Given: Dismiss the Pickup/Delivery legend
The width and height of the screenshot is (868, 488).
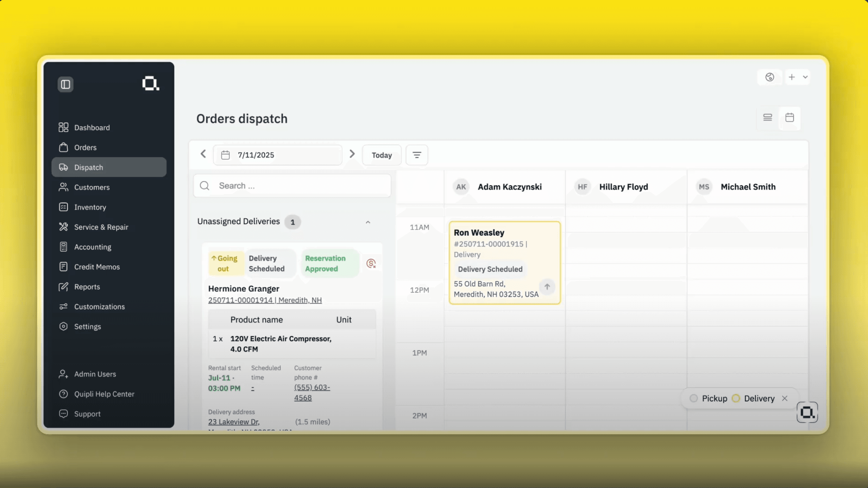Looking at the screenshot, I should click(x=785, y=398).
